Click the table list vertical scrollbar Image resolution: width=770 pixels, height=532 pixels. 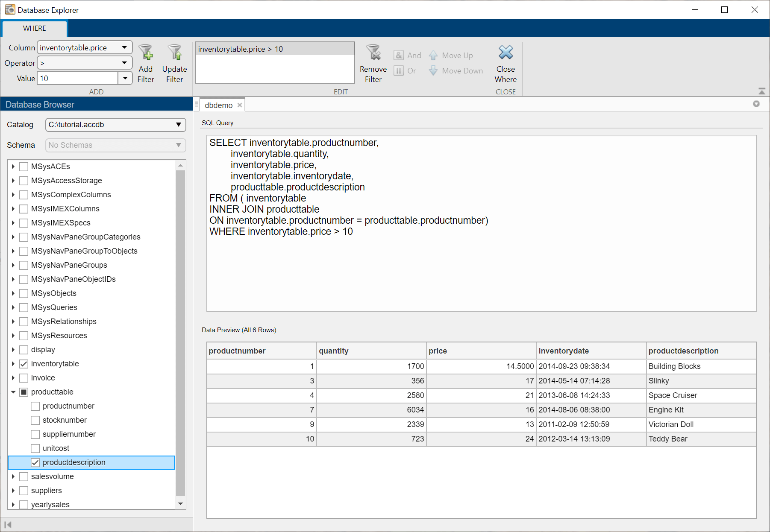180,333
